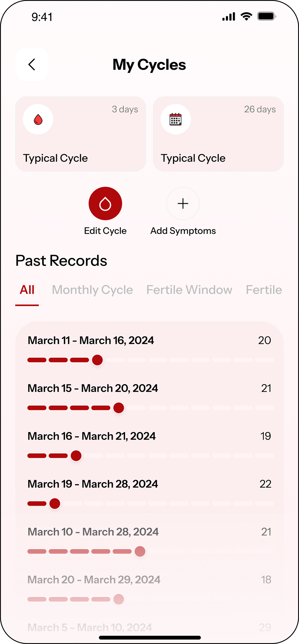Open the Fertile Window tab
This screenshot has height=644, width=299.
(x=189, y=290)
